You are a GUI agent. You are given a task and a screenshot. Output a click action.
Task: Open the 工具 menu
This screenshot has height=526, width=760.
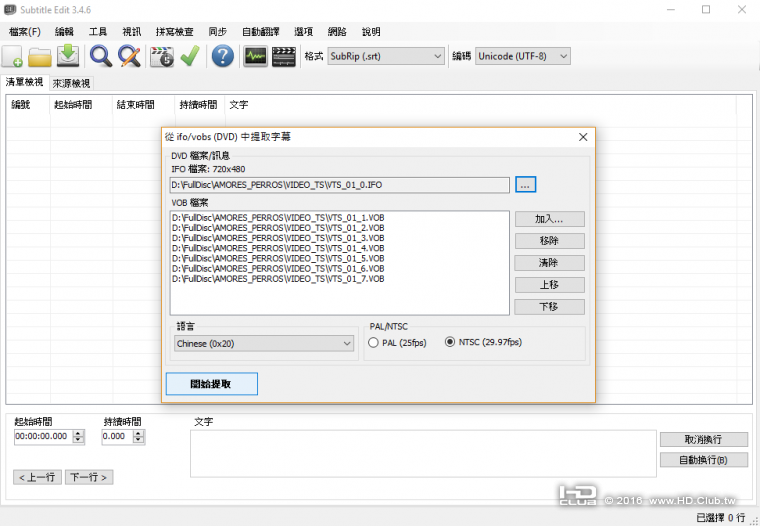(98, 32)
